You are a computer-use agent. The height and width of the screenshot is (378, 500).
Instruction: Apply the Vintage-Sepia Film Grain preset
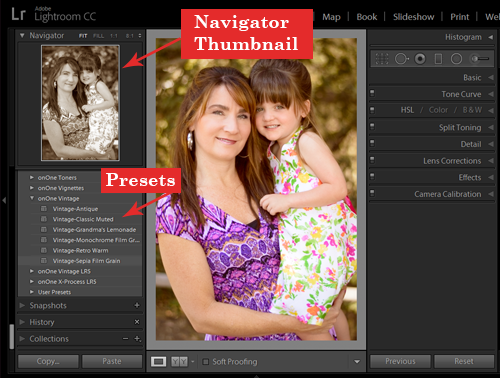coord(86,261)
